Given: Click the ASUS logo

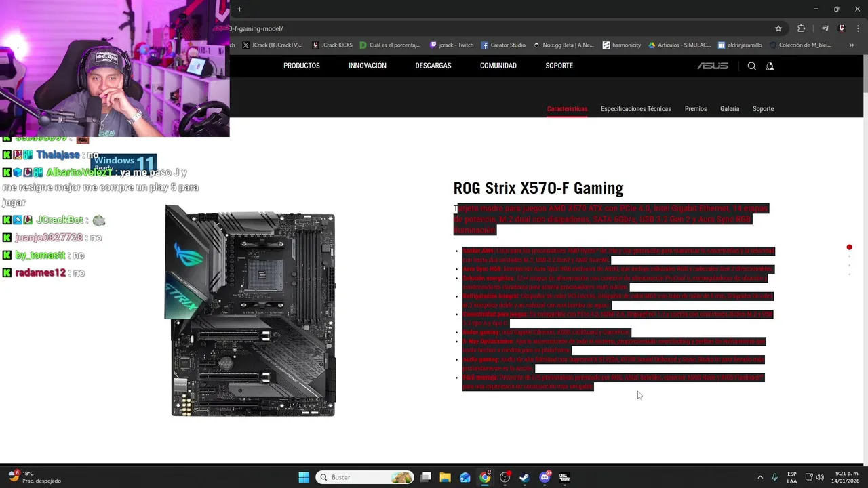Looking at the screenshot, I should [713, 66].
